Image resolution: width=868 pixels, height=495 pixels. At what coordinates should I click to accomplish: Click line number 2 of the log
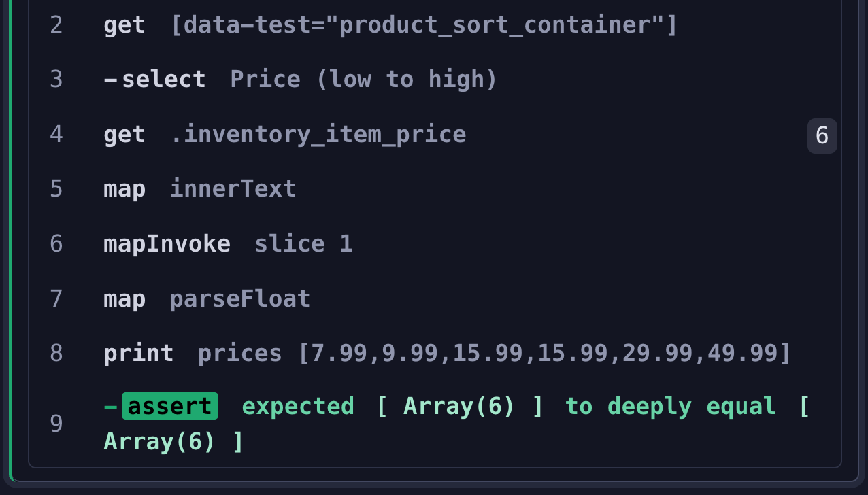click(x=56, y=26)
